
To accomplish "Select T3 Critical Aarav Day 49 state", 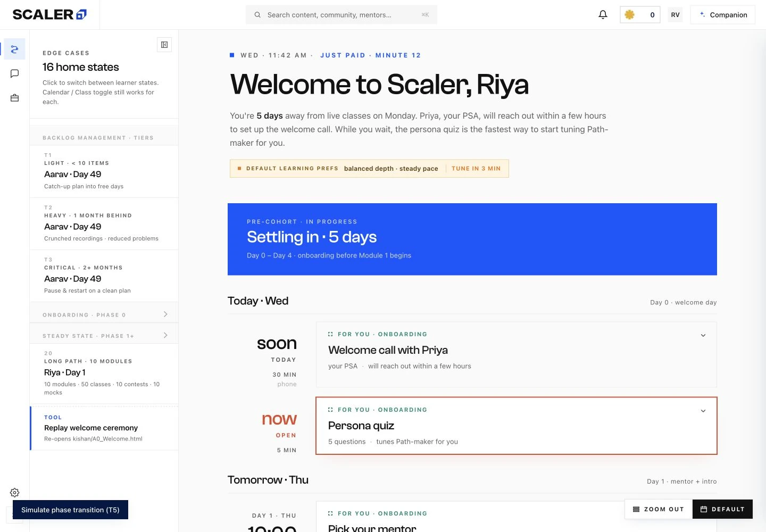I will (104, 276).
